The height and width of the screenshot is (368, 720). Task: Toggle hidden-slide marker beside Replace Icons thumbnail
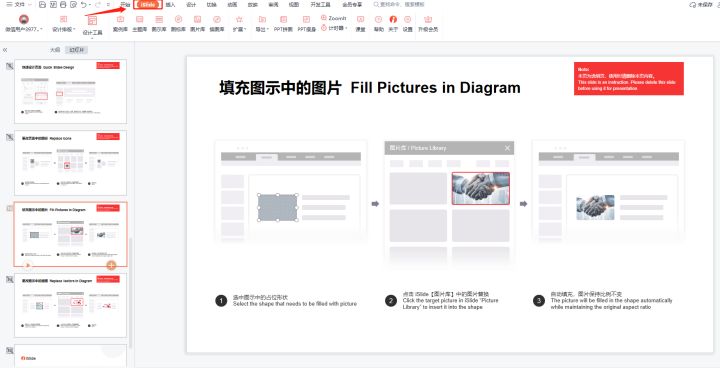pos(9,137)
